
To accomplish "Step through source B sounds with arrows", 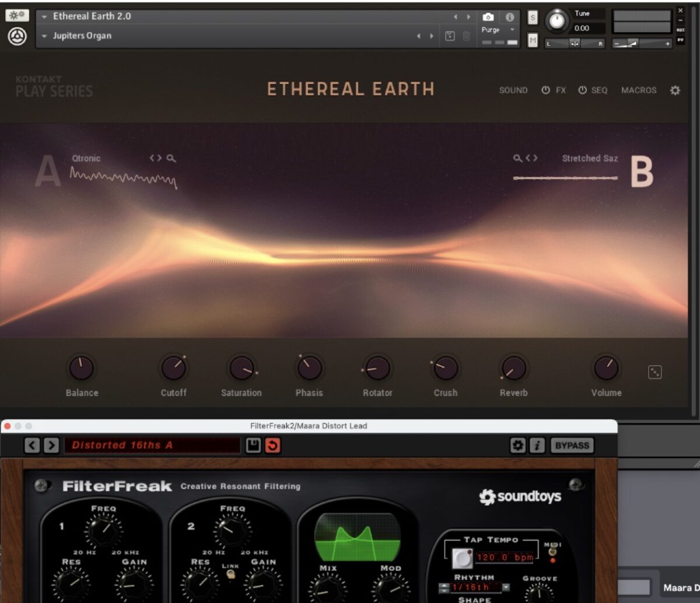I will tap(531, 158).
